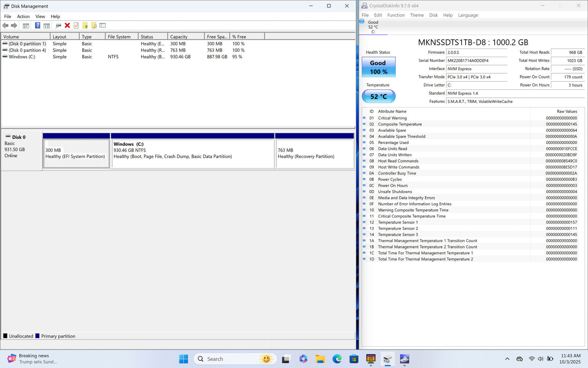Open the Theme menu in CrystalDiskInfo
588x368 pixels.
417,15
